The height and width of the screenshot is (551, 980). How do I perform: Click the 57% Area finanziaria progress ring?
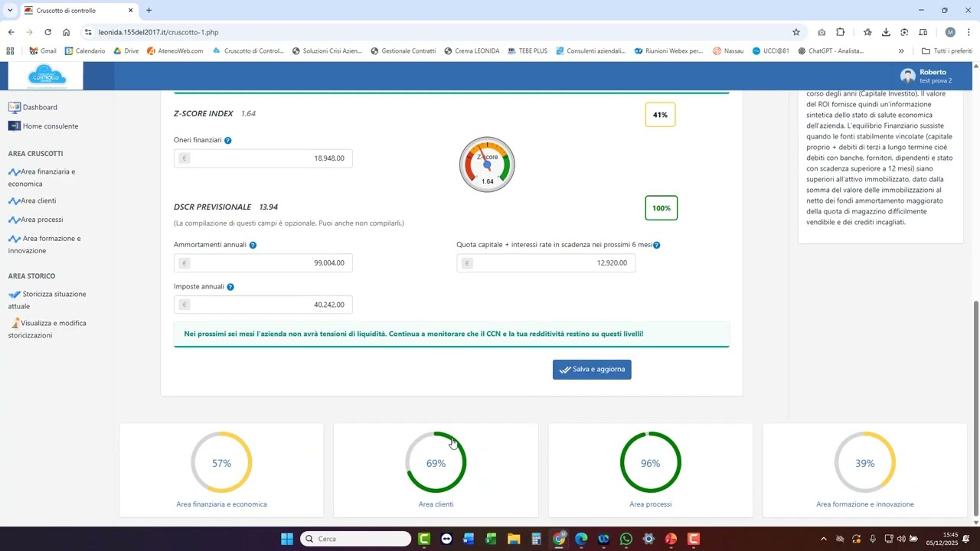221,463
